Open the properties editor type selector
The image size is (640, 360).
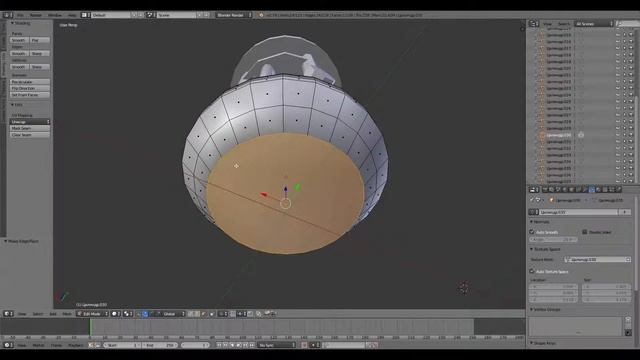[x=534, y=189]
